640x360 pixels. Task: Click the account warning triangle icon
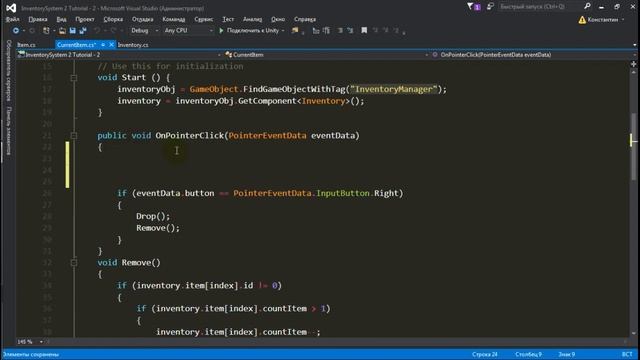[x=582, y=20]
